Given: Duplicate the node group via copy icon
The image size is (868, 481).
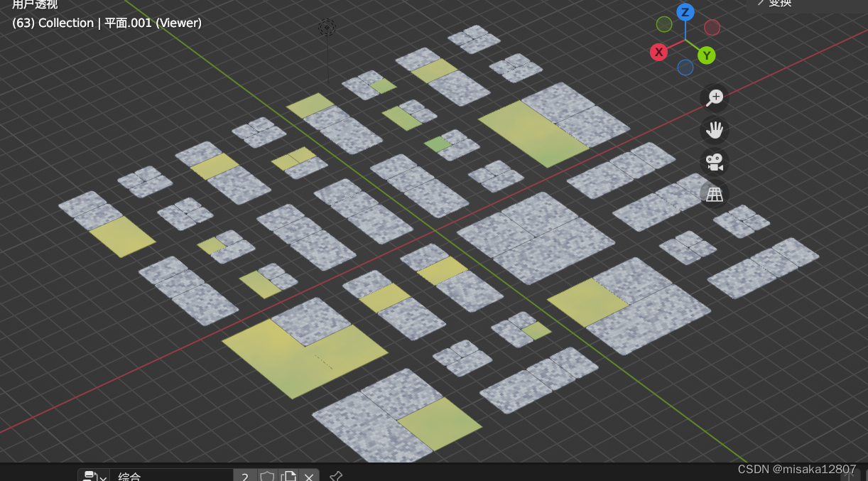Looking at the screenshot, I should [288, 476].
